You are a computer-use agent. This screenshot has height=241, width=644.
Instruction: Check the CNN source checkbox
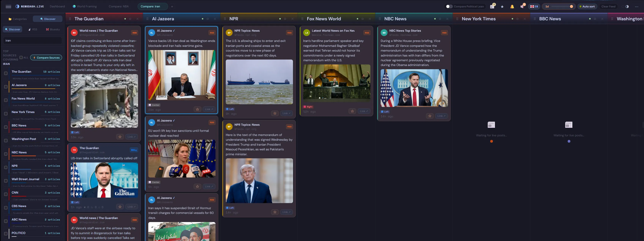(x=6, y=194)
